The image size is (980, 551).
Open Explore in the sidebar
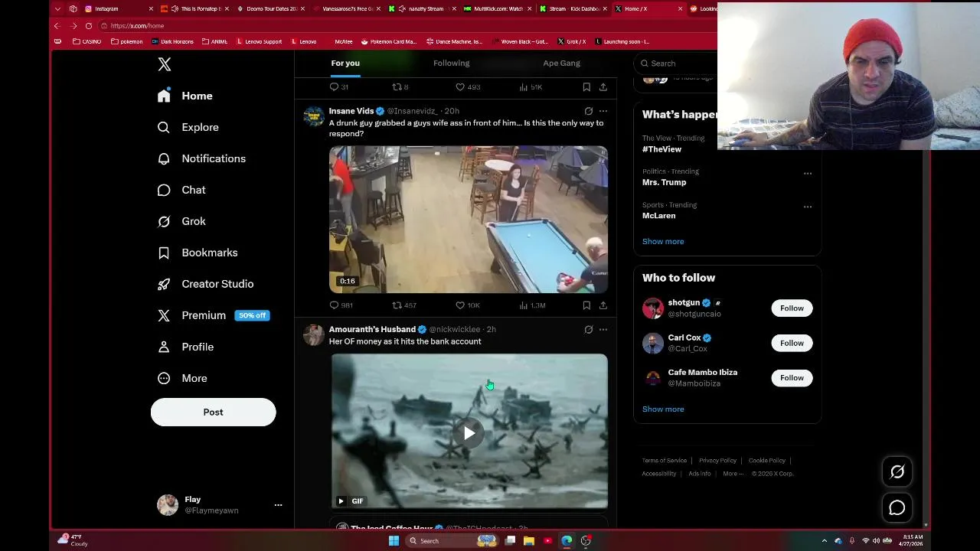coord(188,127)
